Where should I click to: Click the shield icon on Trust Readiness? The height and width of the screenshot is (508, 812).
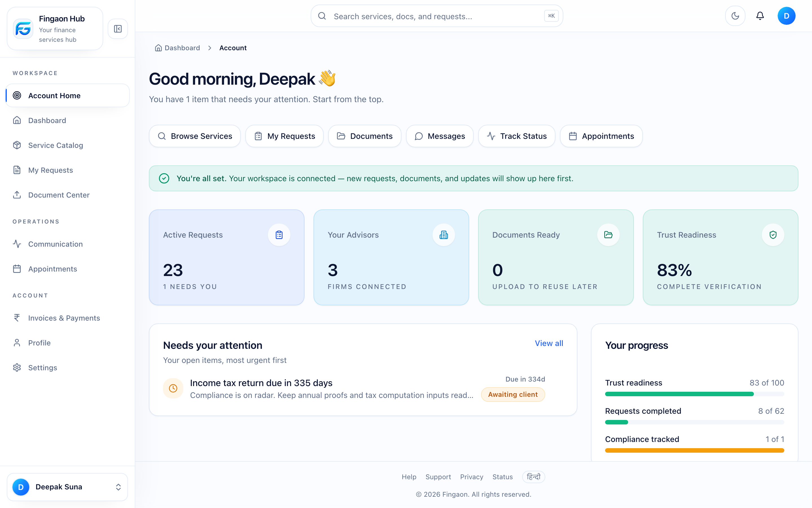tap(773, 235)
